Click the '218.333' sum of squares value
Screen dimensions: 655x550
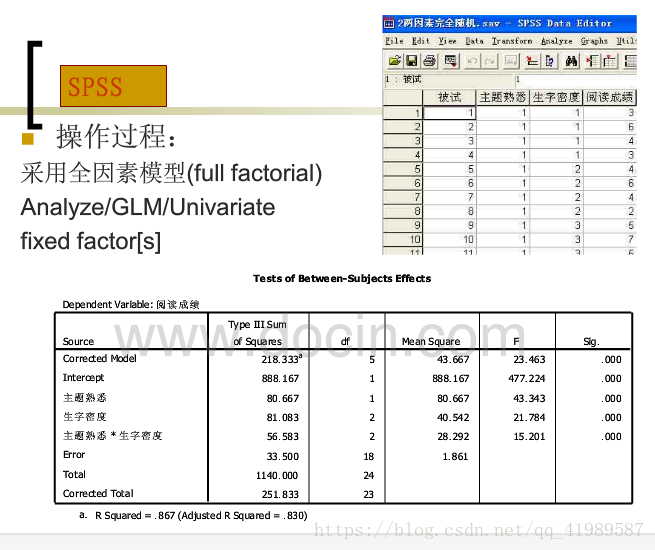282,359
